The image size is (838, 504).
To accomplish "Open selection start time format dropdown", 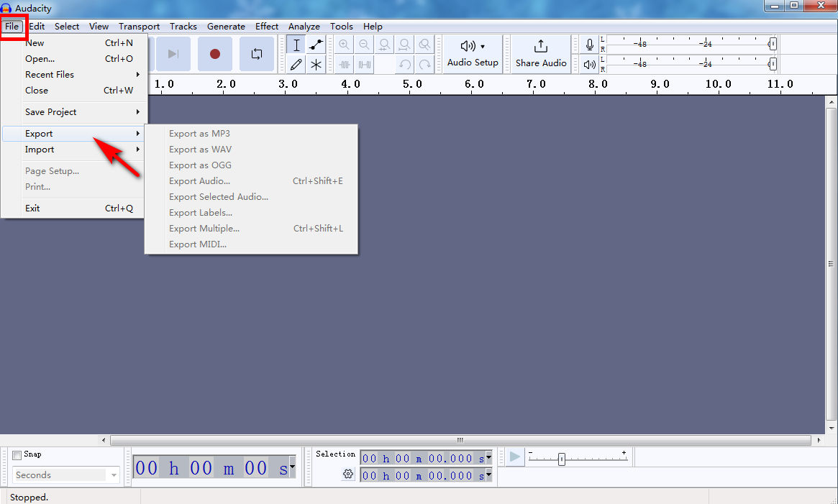I will 488,457.
